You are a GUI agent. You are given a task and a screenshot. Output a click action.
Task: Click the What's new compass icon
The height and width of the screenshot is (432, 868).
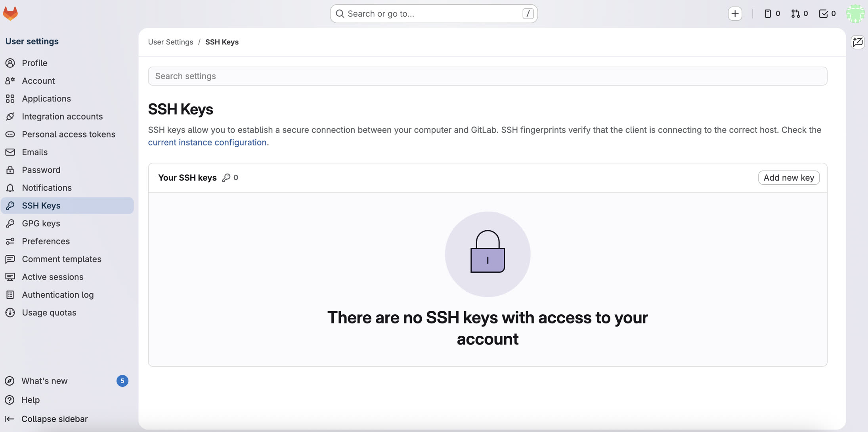(x=10, y=380)
